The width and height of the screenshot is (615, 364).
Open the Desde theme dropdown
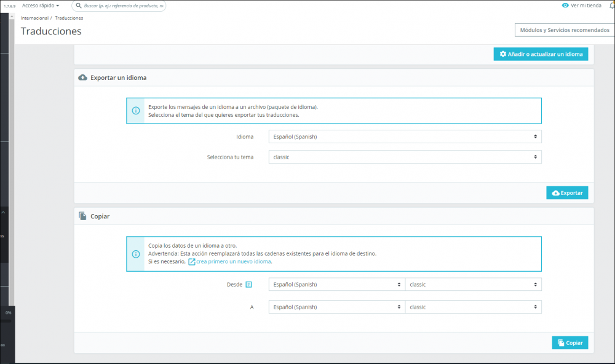(x=473, y=284)
